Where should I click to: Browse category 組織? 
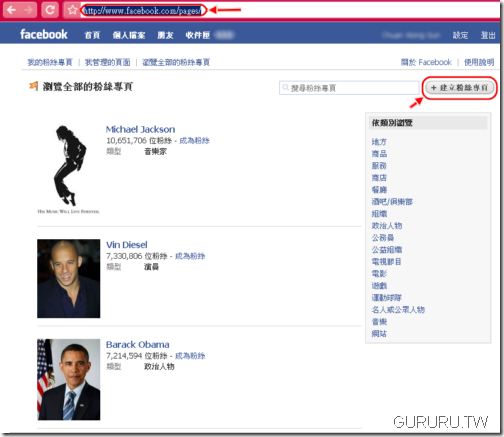pos(379,214)
